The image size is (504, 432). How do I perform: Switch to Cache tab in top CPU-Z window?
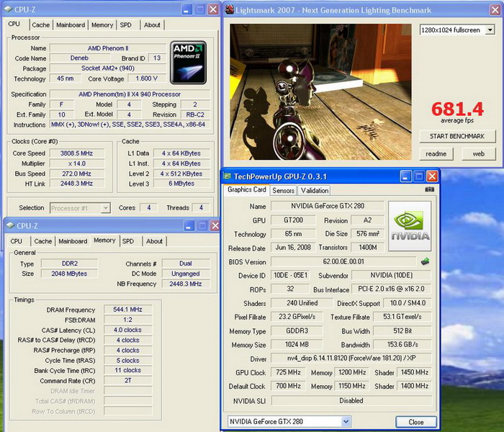pyautogui.click(x=41, y=24)
